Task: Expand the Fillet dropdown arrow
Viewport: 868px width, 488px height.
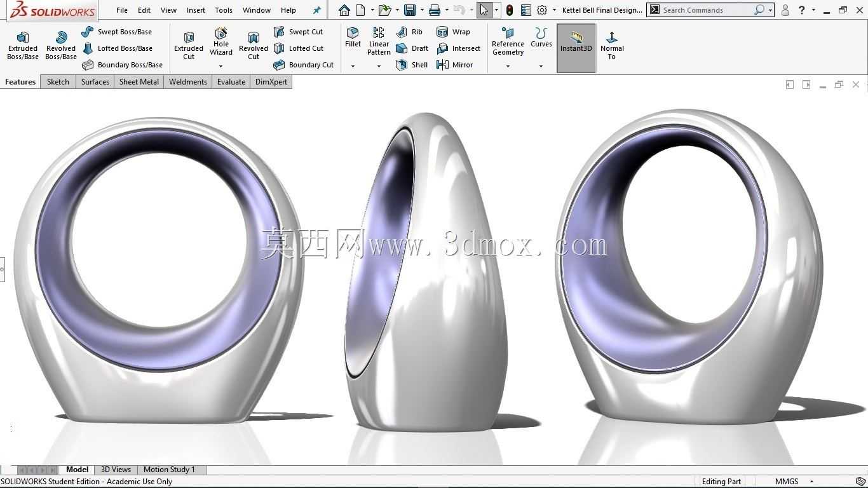Action: (353, 66)
